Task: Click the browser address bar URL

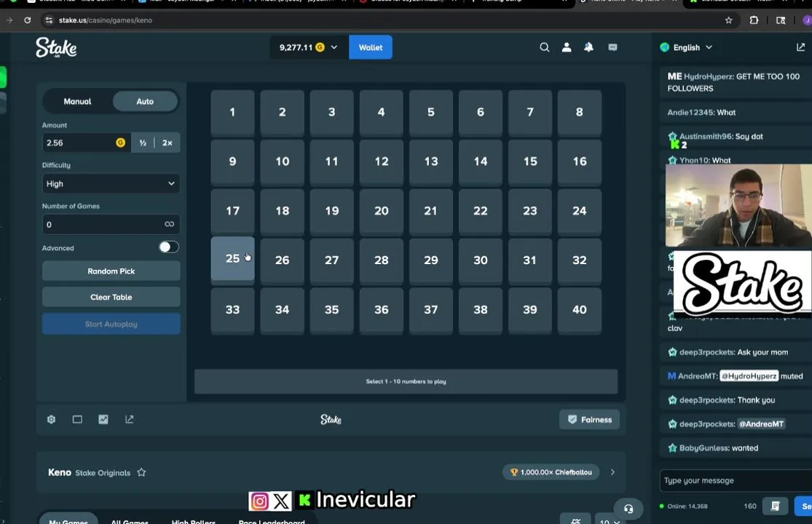Action: coord(105,20)
